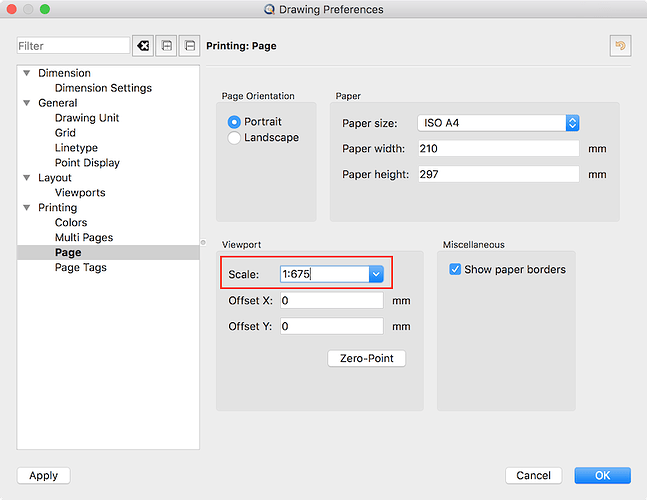
Task: Click into the Filter field
Action: coord(73,45)
